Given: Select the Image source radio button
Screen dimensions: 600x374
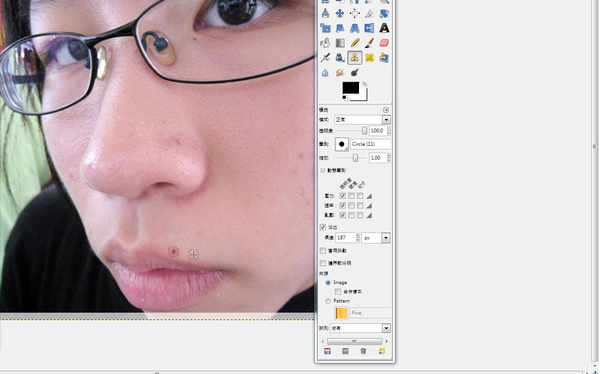Looking at the screenshot, I should coord(328,283).
